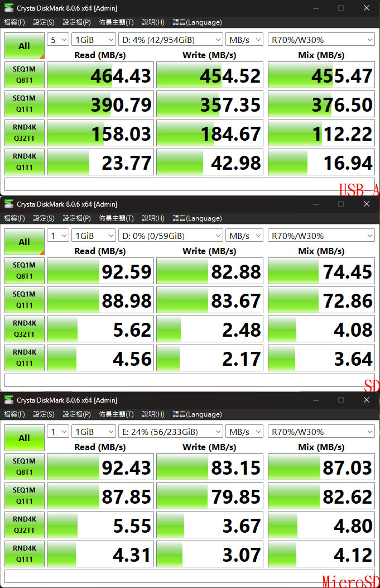Screen dimensions: 380x588
Task: Open test size 1GiB dropdown in USB-A window
Action: click(94, 40)
